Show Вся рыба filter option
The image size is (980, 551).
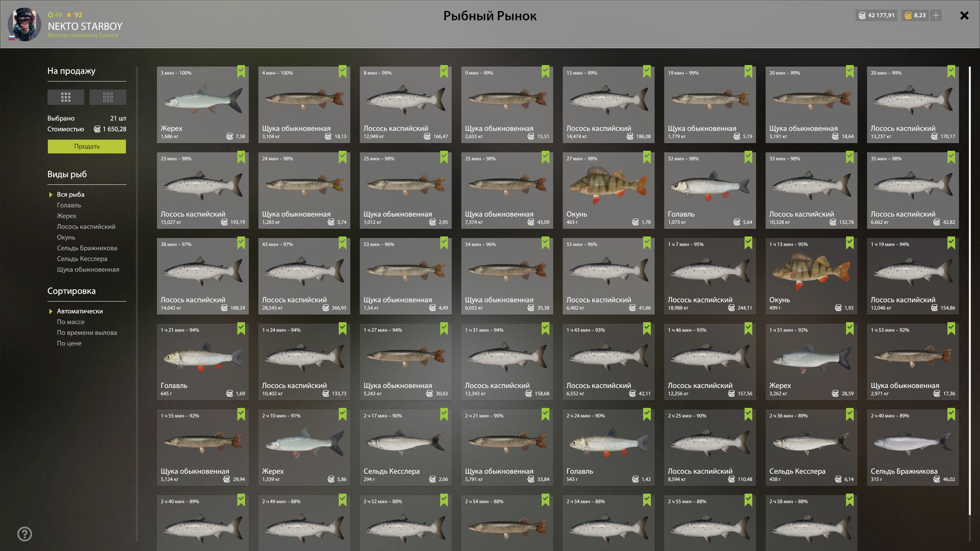(x=70, y=194)
